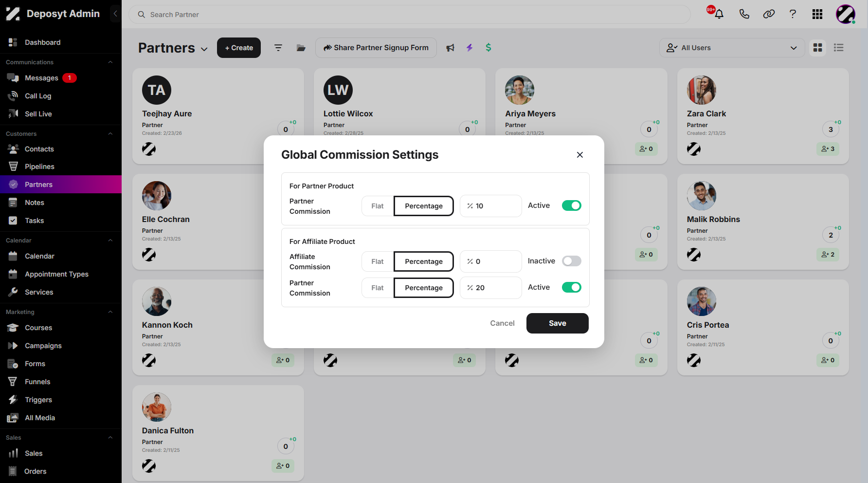868x483 pixels.
Task: Edit Affiliate Product Partner Commission value 20
Action: pyautogui.click(x=491, y=288)
